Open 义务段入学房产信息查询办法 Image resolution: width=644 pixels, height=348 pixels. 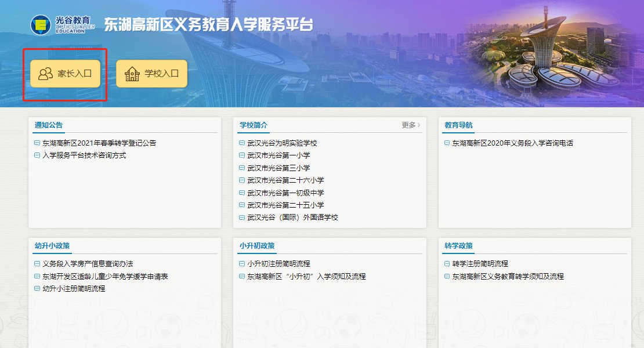[88, 263]
